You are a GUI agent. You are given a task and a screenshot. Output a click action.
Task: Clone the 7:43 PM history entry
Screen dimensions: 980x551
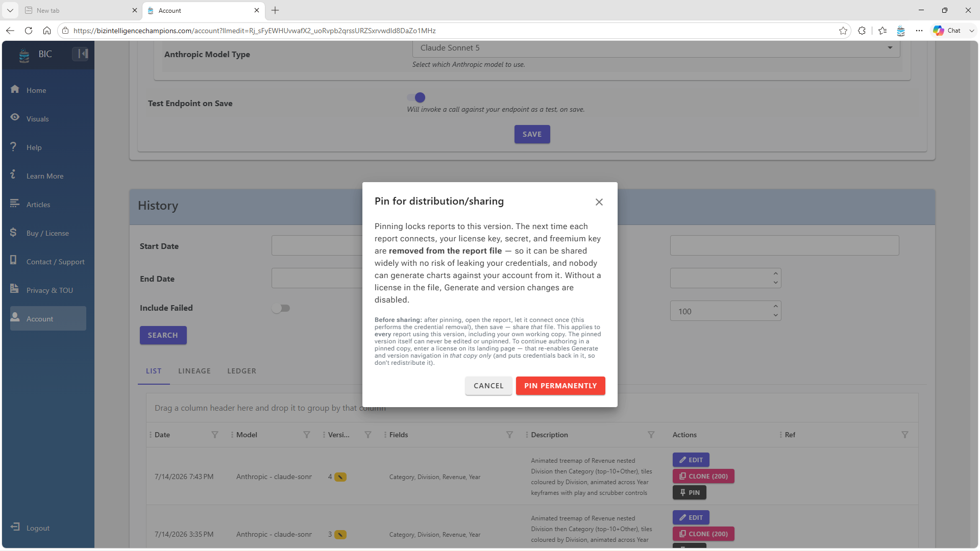click(x=703, y=476)
